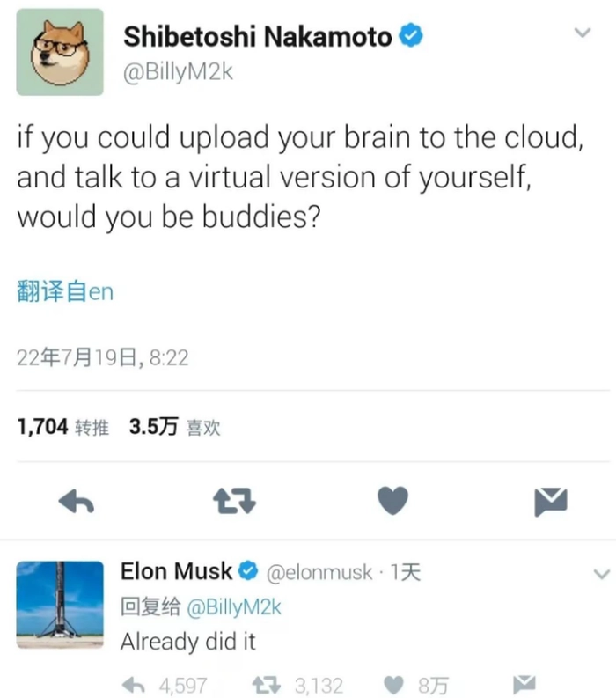Retweet Elon Musk's reply
The image size is (616, 698).
click(x=266, y=685)
